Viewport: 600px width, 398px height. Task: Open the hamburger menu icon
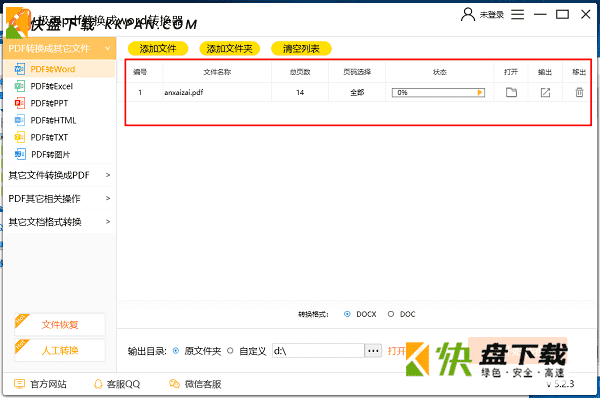tap(517, 15)
